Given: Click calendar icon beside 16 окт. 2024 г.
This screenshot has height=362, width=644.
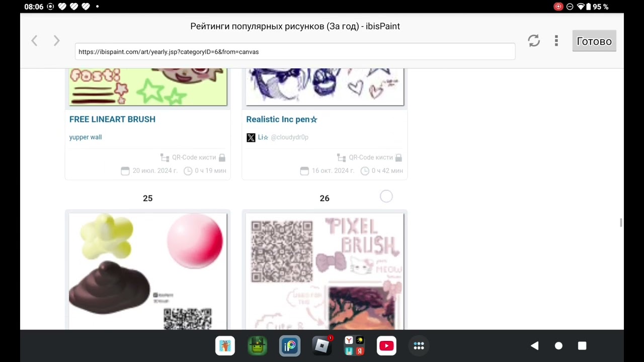Looking at the screenshot, I should pyautogui.click(x=304, y=171).
